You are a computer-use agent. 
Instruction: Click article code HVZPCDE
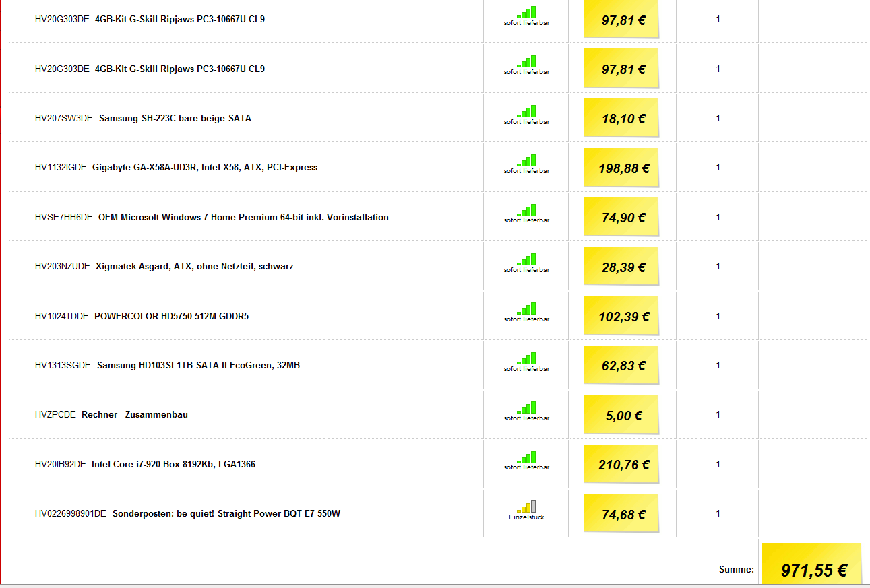pos(55,414)
